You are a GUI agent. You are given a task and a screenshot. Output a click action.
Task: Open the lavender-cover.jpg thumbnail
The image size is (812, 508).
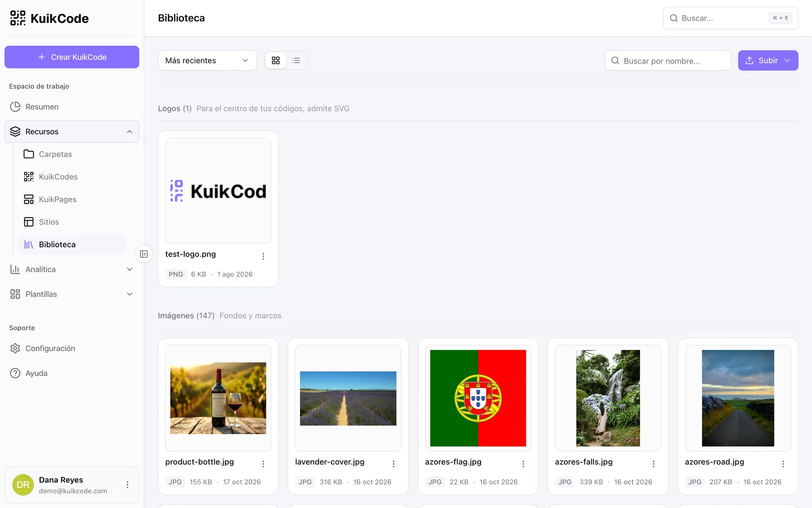(348, 398)
